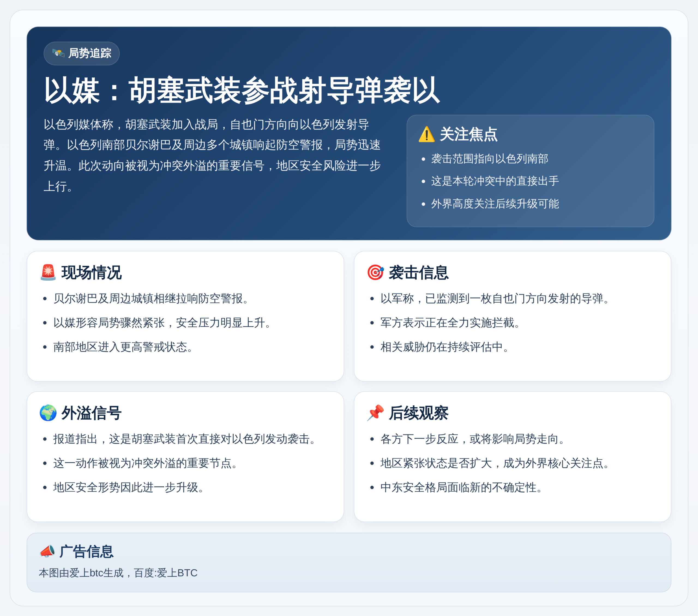The height and width of the screenshot is (616, 698).
Task: Click line 地区紧张状态是否扩大
Action: [x=436, y=463]
